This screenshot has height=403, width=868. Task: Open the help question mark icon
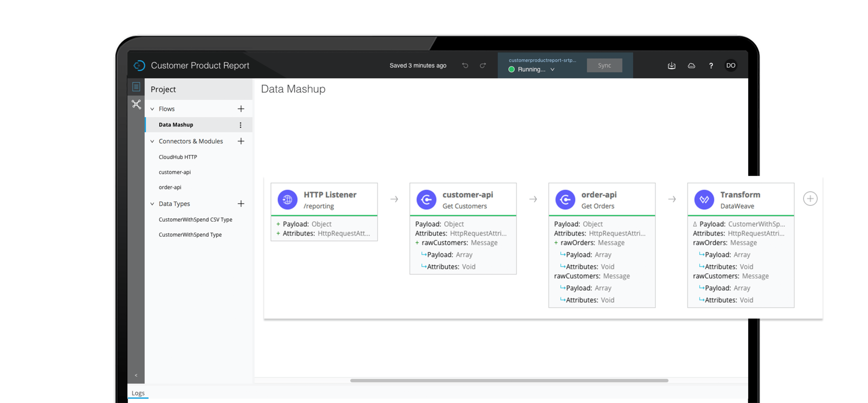click(711, 66)
